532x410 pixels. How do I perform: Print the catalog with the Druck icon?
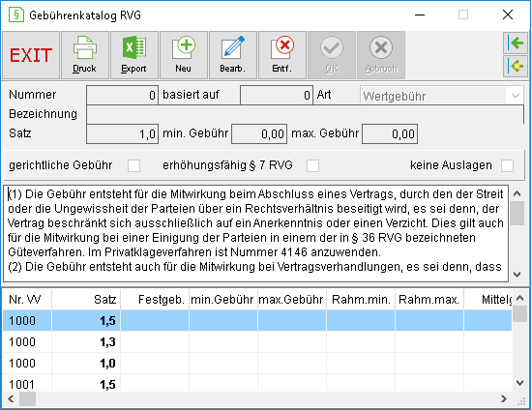(x=85, y=55)
